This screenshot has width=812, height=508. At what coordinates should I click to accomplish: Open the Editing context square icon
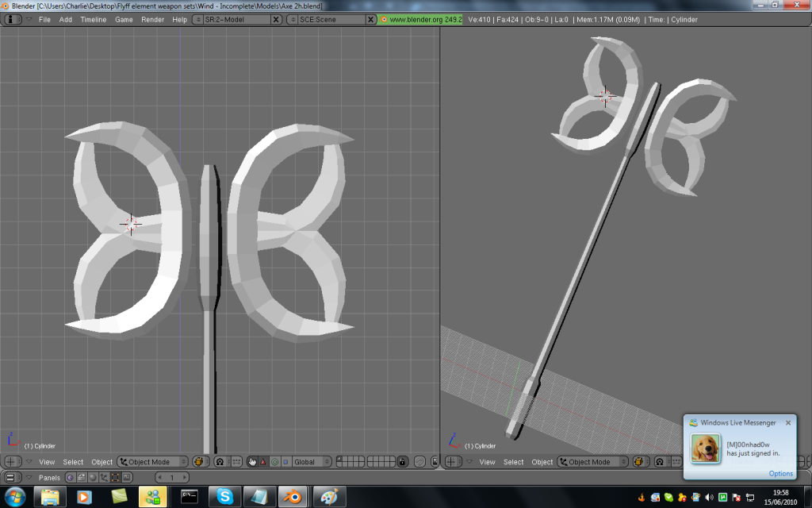[x=116, y=477]
